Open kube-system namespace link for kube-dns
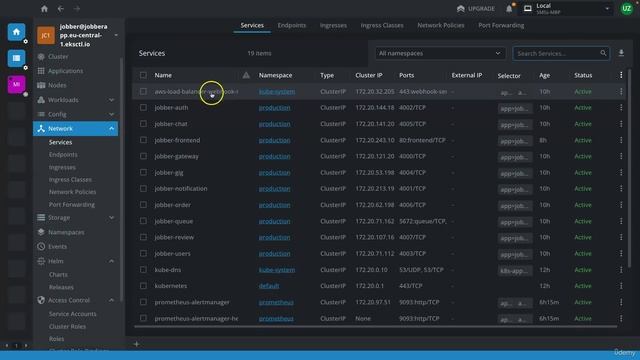This screenshot has width=640, height=360. pyautogui.click(x=277, y=270)
